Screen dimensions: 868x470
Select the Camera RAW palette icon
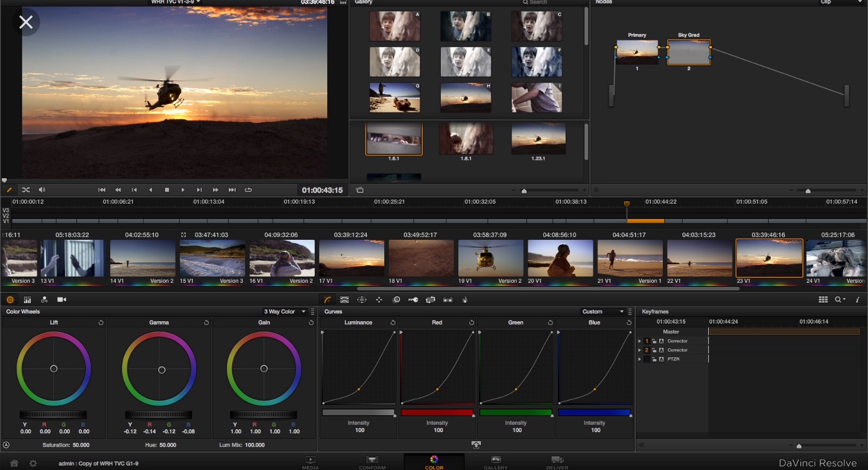pos(61,299)
